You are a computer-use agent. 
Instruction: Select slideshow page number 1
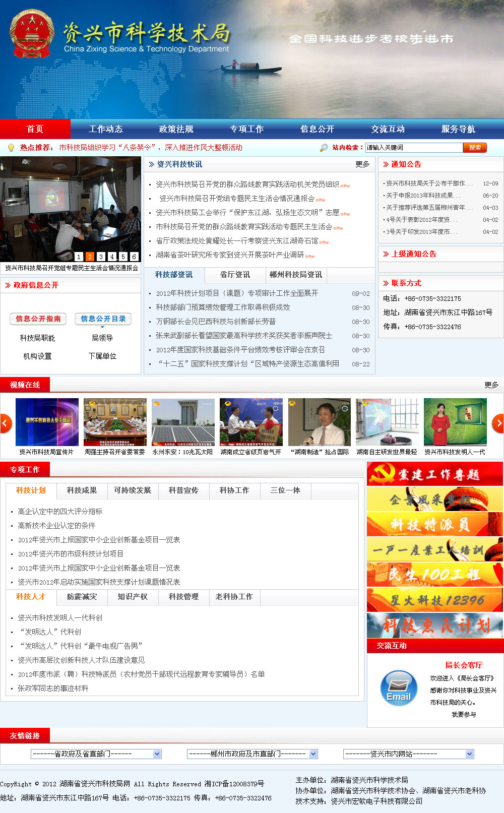79,257
